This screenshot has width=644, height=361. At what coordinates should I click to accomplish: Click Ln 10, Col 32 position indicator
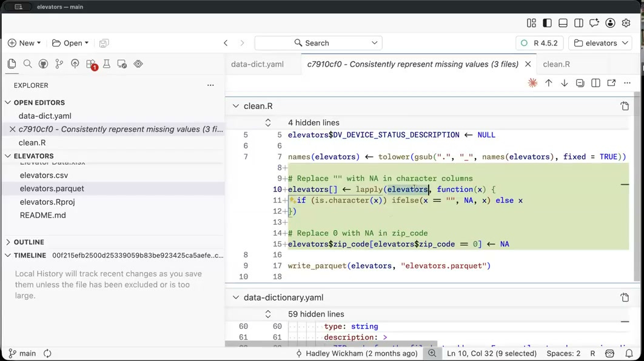pos(492,353)
